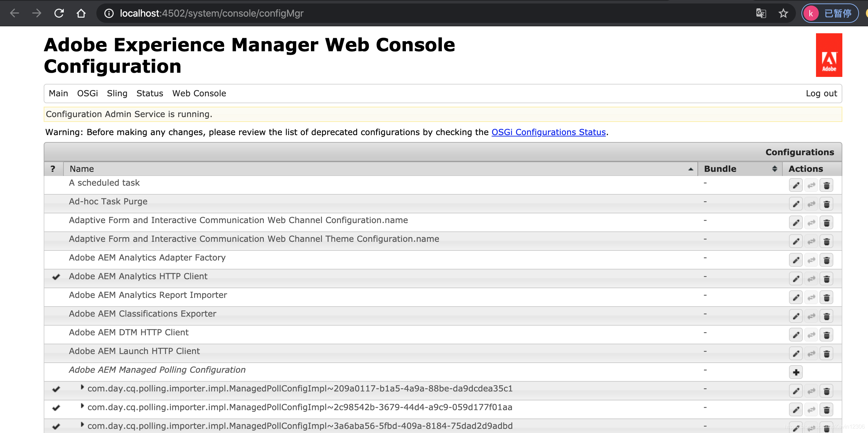
Task: Edit Adobe AEM Classifications Exporter
Action: point(796,316)
